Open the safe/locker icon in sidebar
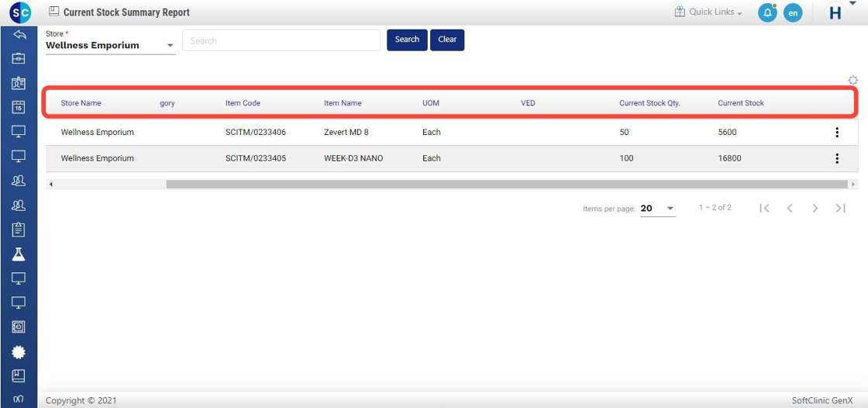This screenshot has height=408, width=868. click(19, 327)
